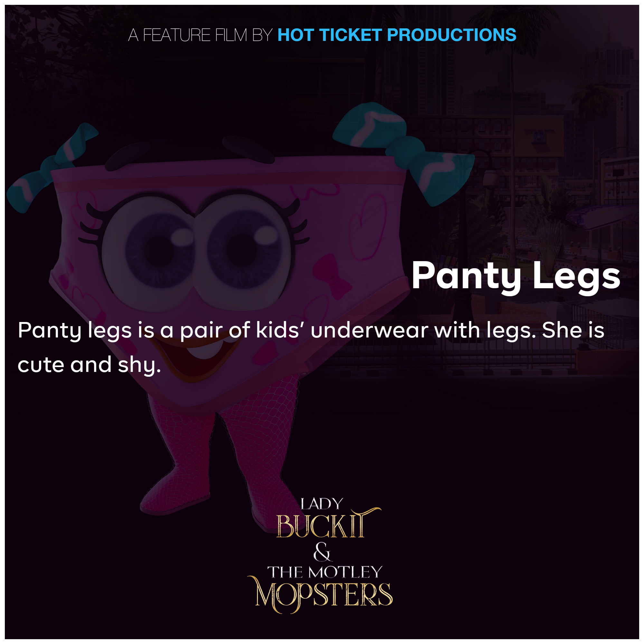
Task: Click the Hot Ticket Productions text
Action: point(397,35)
